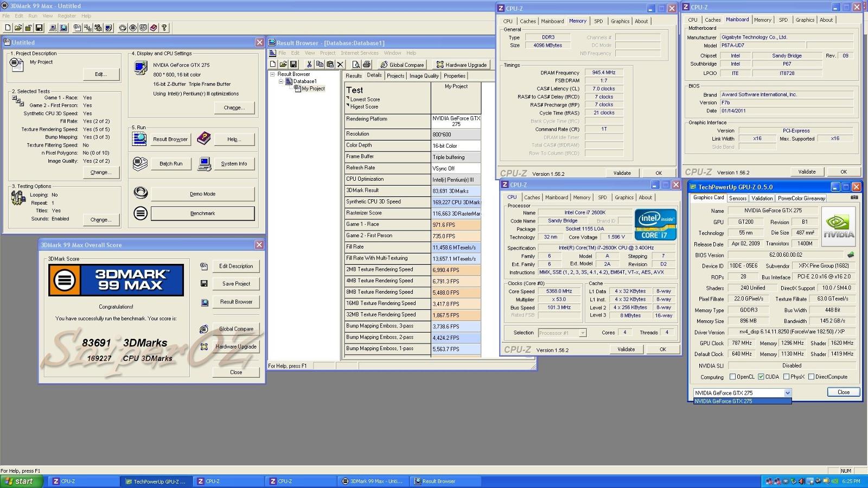Screen dimensions: 868x488
Task: Select NVIDIA GeForce GTX 275 in dropdown list
Action: (742, 401)
